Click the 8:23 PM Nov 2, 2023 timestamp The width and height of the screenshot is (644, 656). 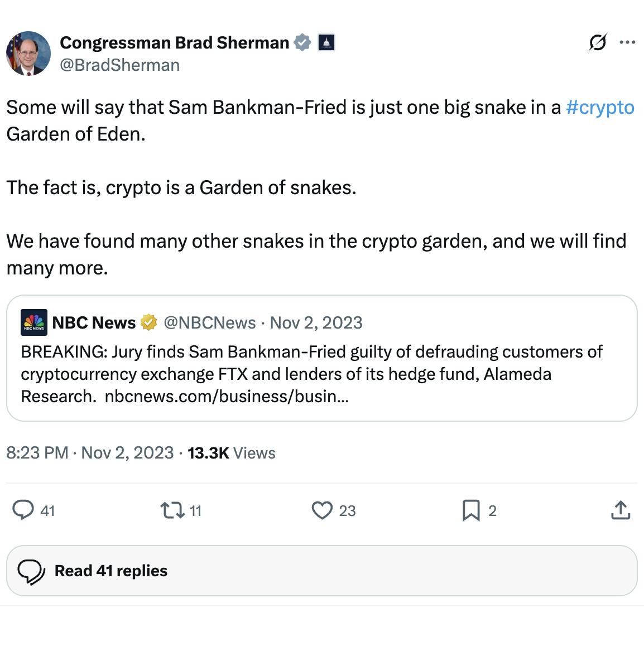(x=90, y=453)
